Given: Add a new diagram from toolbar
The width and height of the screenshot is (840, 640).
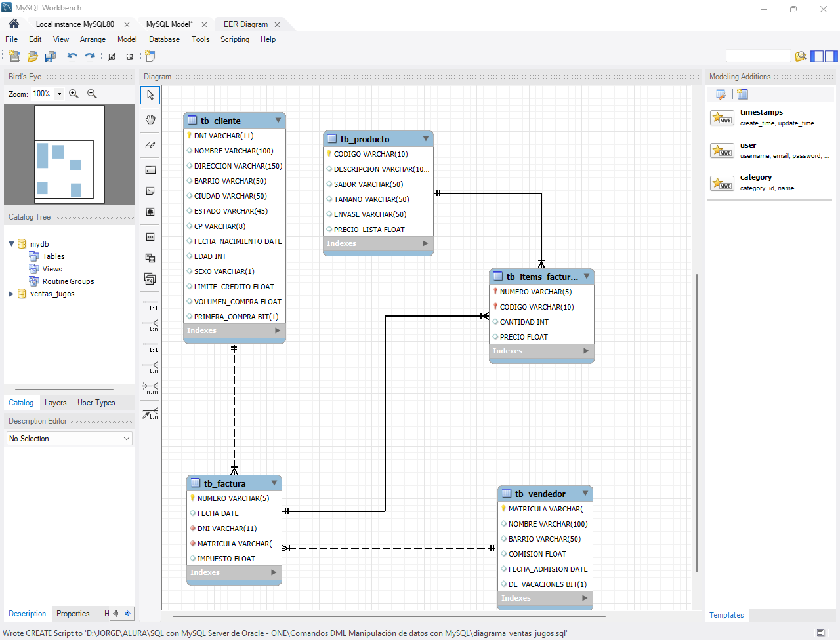Looking at the screenshot, I should [x=150, y=56].
